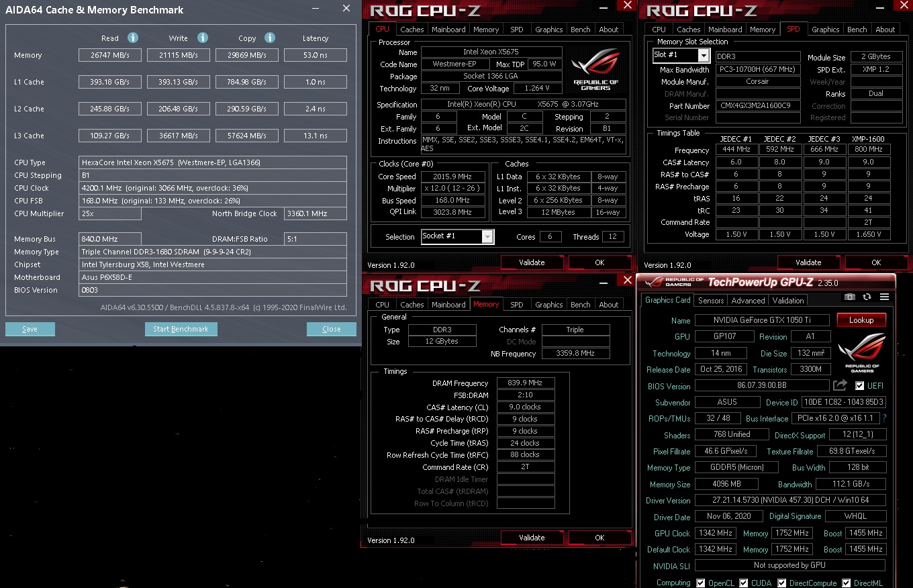
Task: Click the DRAM Frequency 839.9 MHz value
Action: tap(526, 383)
